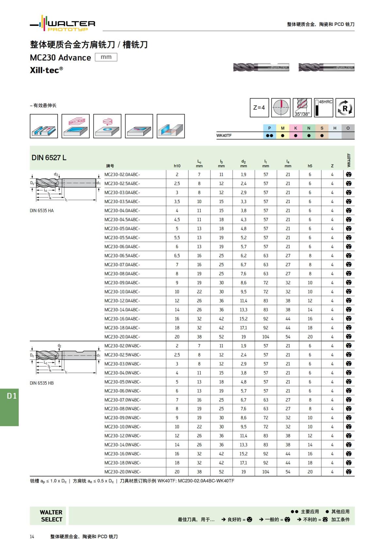Viewport: 392px width, 555px height.
Task: Click the helical plunge milling icon
Action: click(x=107, y=126)
